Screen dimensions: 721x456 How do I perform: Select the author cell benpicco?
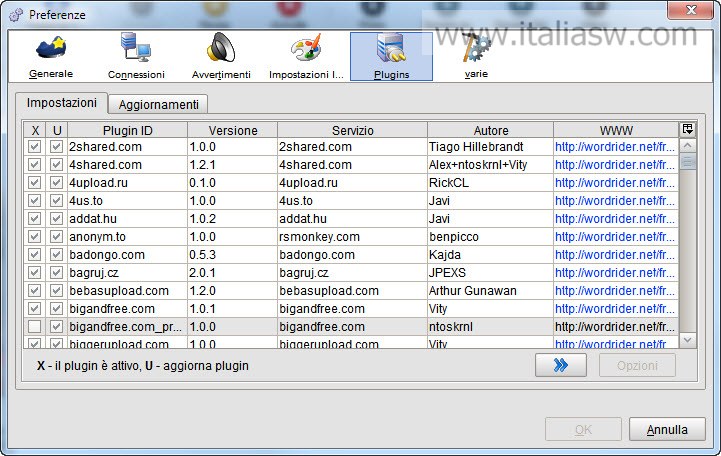491,236
